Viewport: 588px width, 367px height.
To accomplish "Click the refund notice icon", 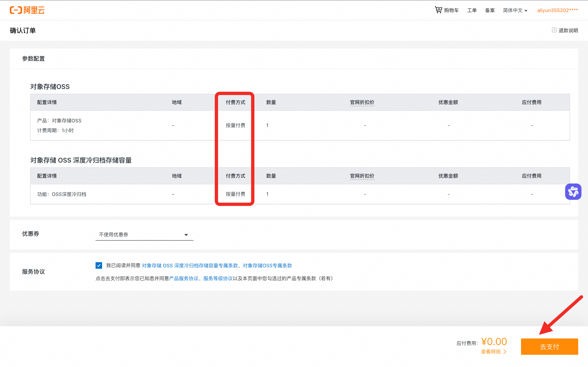I will point(554,30).
